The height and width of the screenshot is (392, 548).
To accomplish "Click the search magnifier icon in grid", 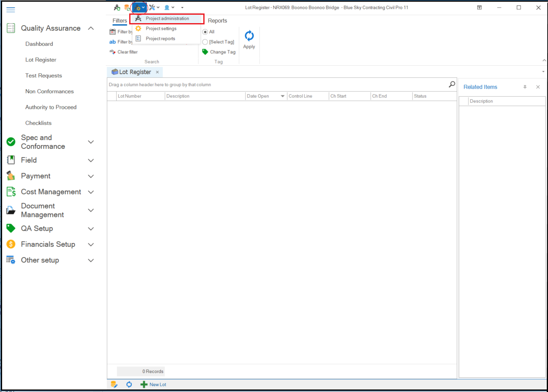I will [452, 85].
